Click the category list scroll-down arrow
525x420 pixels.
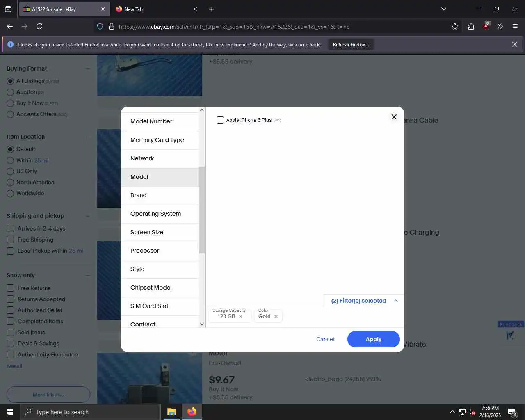(x=202, y=324)
